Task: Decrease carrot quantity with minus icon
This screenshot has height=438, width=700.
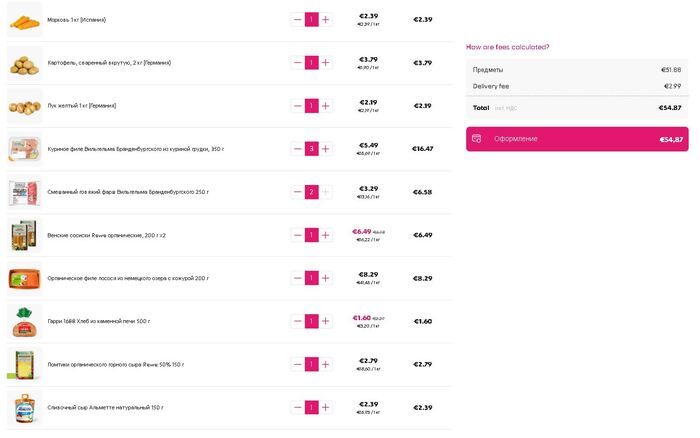Action: (297, 20)
